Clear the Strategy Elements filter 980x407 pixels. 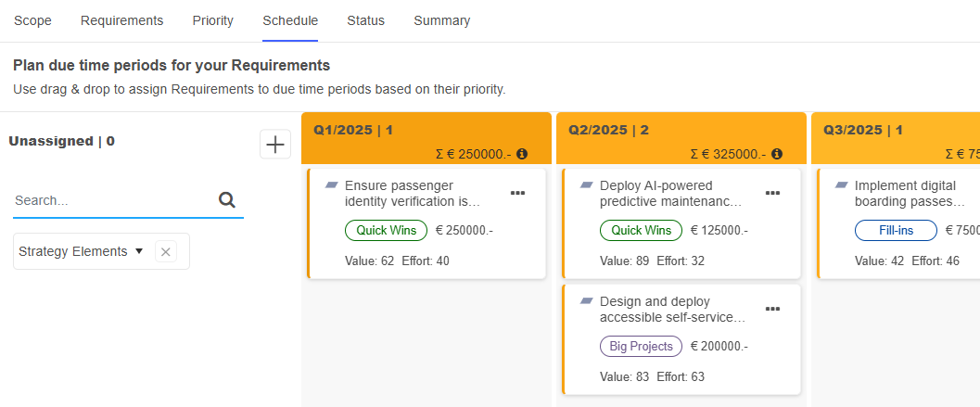[x=166, y=251]
